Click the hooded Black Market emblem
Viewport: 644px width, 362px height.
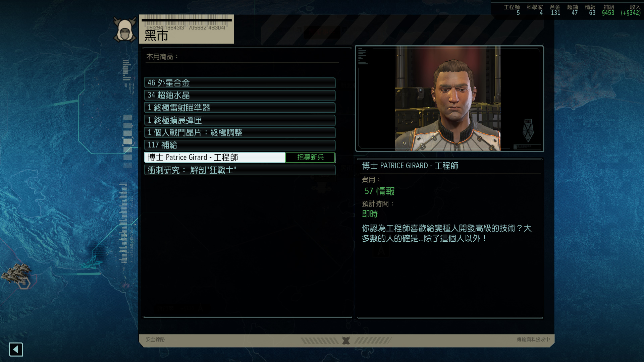point(125,29)
